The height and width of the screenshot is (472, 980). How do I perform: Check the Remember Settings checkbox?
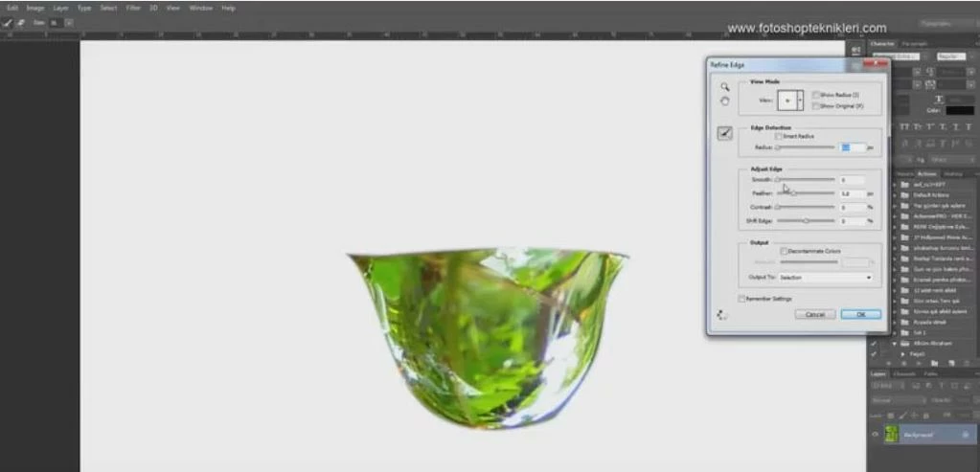pos(741,299)
